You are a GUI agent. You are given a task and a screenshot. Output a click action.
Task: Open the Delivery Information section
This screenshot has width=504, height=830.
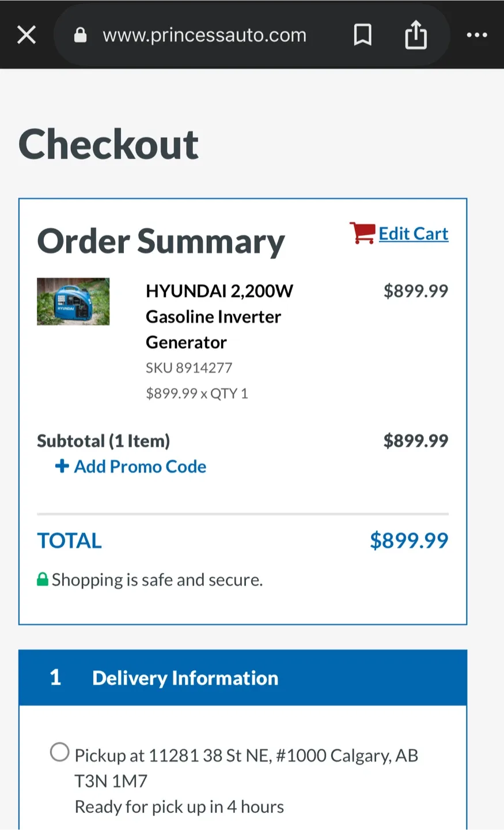coord(184,678)
